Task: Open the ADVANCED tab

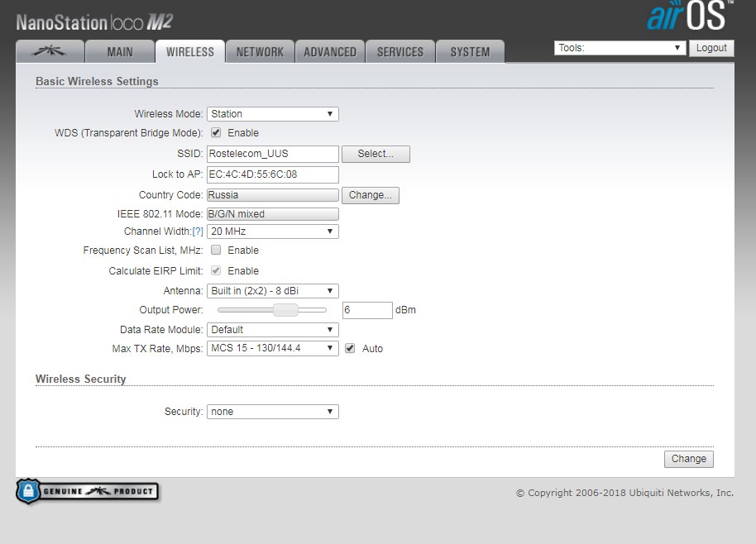Action: [x=330, y=51]
